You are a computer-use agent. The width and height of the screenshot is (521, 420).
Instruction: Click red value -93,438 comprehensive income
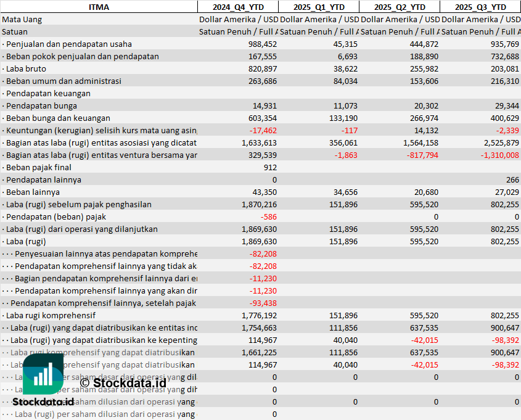[263, 303]
